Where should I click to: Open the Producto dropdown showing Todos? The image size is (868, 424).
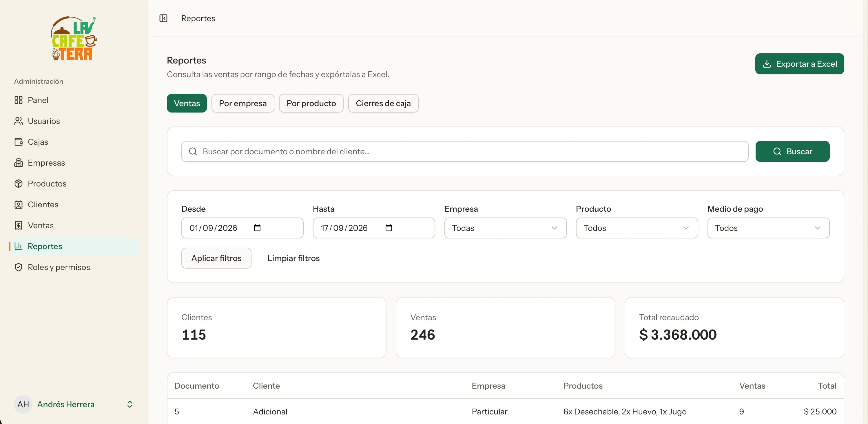coord(637,228)
